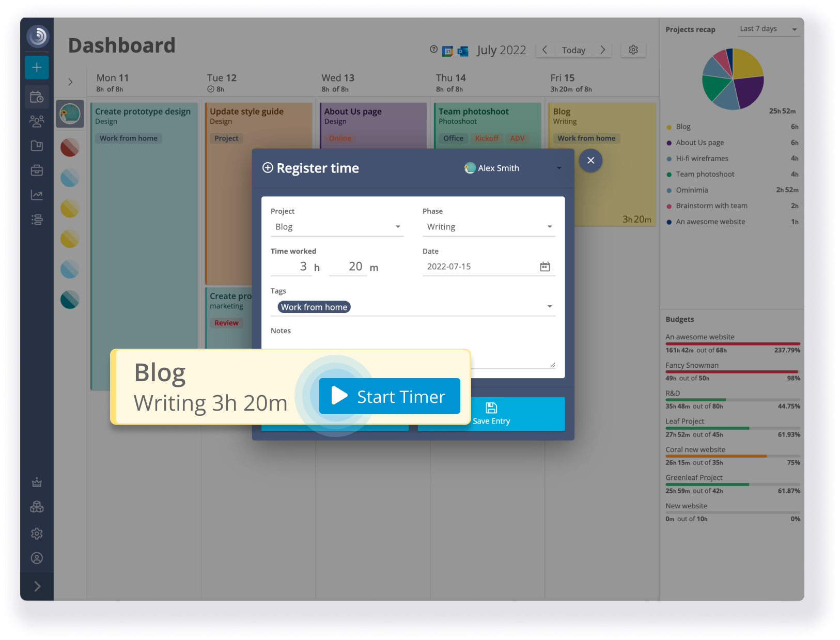The image size is (840, 640).
Task: Open the reports chart sidebar icon
Action: tap(37, 195)
